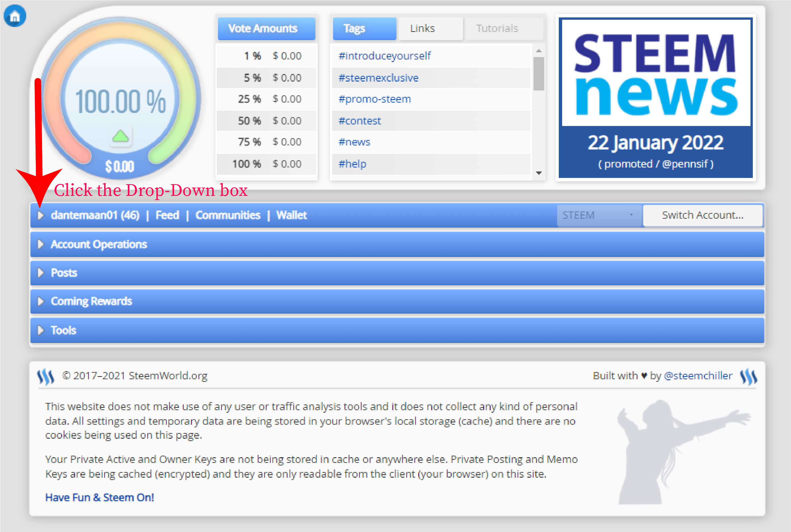The image size is (791, 532).
Task: Click the Switch Account... button
Action: tap(702, 215)
